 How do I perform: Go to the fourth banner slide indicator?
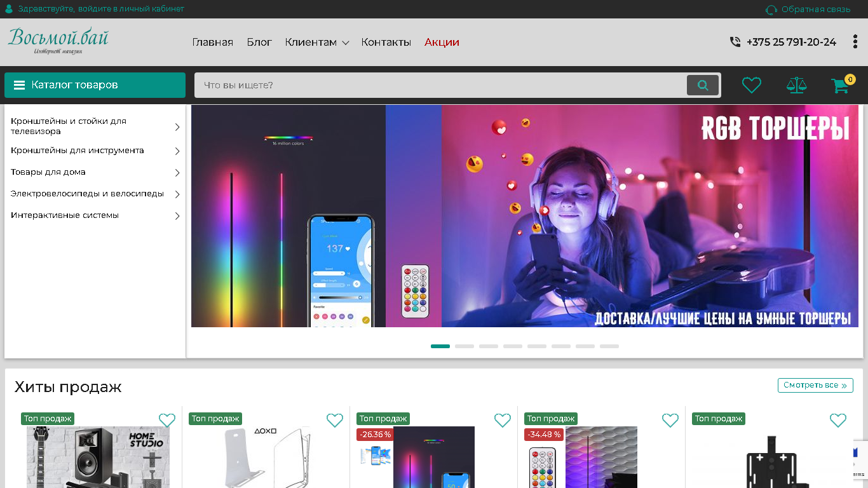click(x=513, y=346)
